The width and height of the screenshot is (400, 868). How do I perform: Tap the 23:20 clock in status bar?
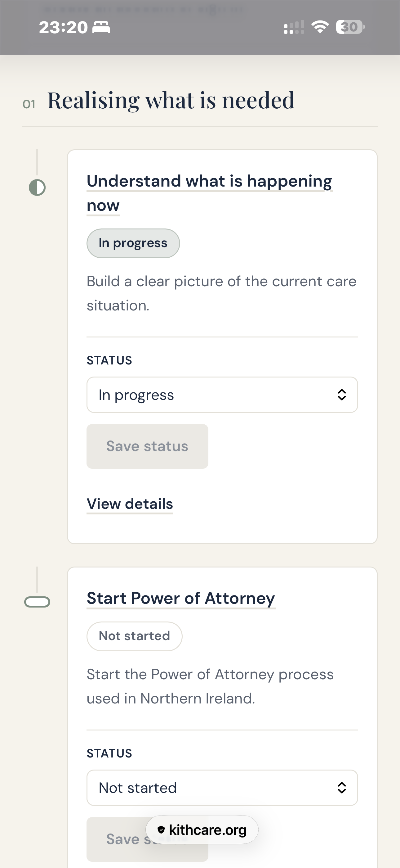pos(63,27)
